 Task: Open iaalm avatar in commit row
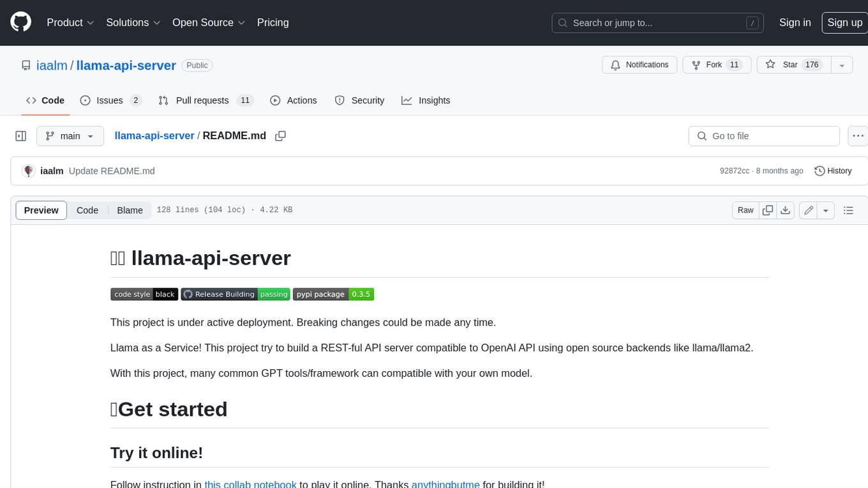(28, 171)
